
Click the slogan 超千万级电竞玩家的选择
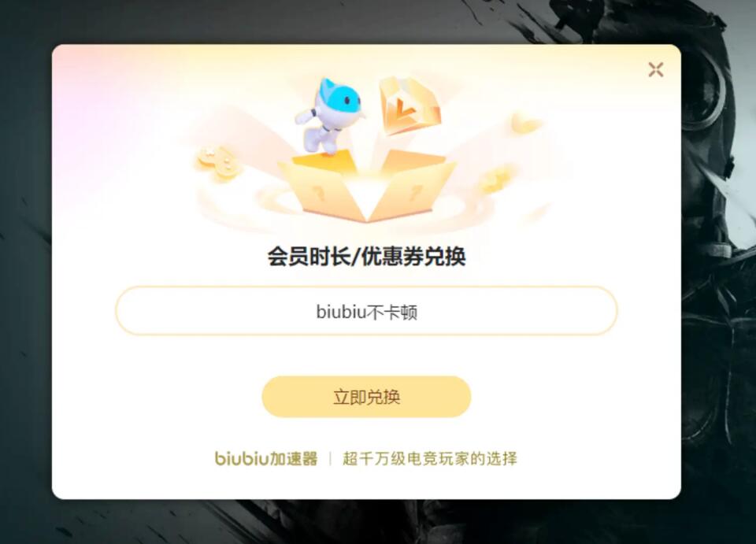430,458
